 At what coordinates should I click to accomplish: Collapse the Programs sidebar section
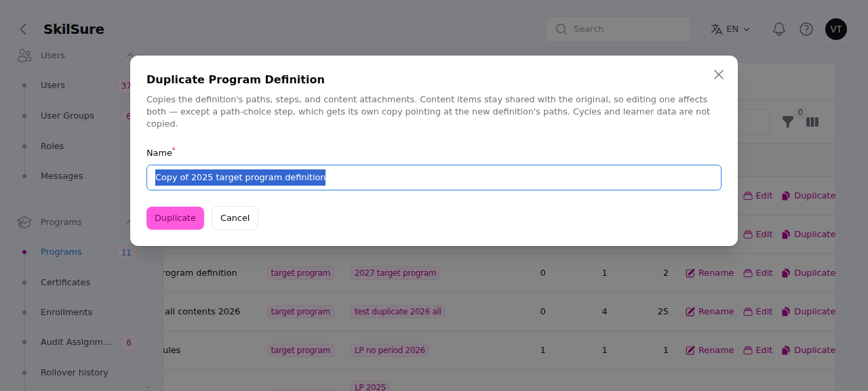(x=130, y=222)
